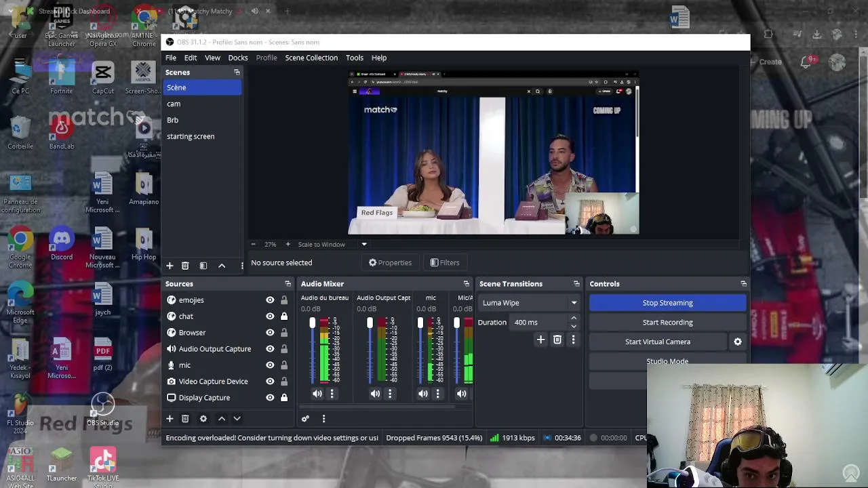
Task: Click the Start Recording button
Action: pyautogui.click(x=668, y=323)
